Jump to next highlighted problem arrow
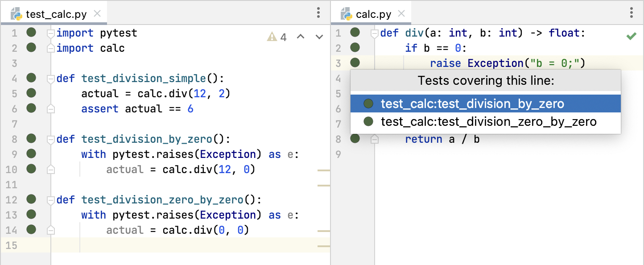The width and height of the screenshot is (644, 265). [319, 37]
